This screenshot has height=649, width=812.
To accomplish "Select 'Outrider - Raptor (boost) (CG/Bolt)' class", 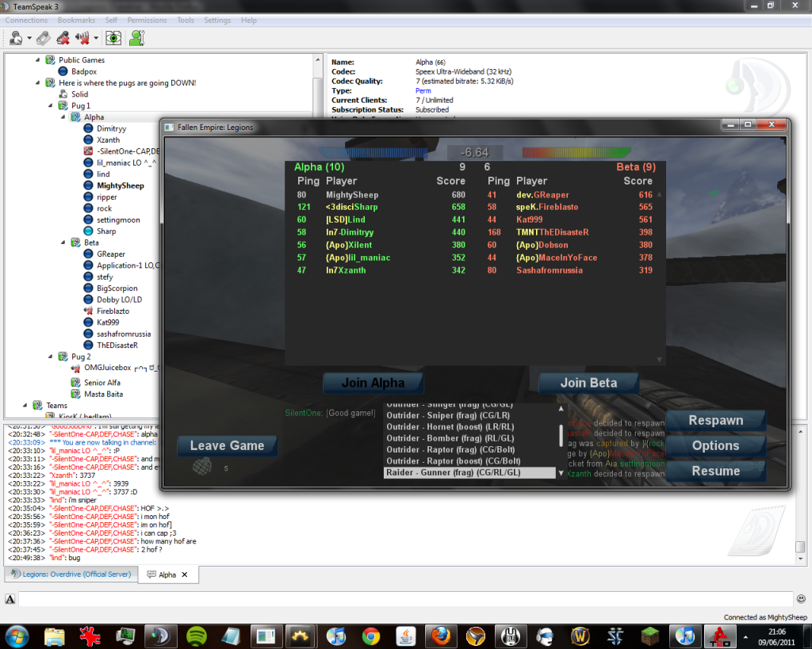I will pos(469,461).
